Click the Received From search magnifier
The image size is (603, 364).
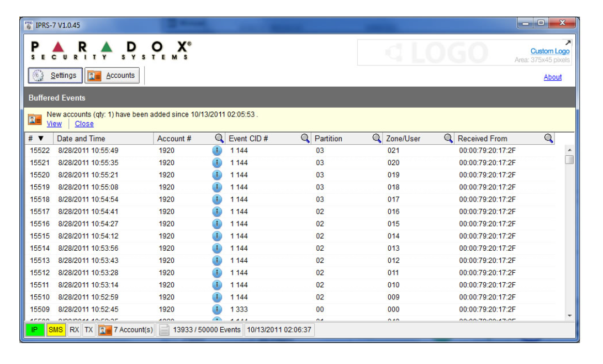pyautogui.click(x=548, y=139)
